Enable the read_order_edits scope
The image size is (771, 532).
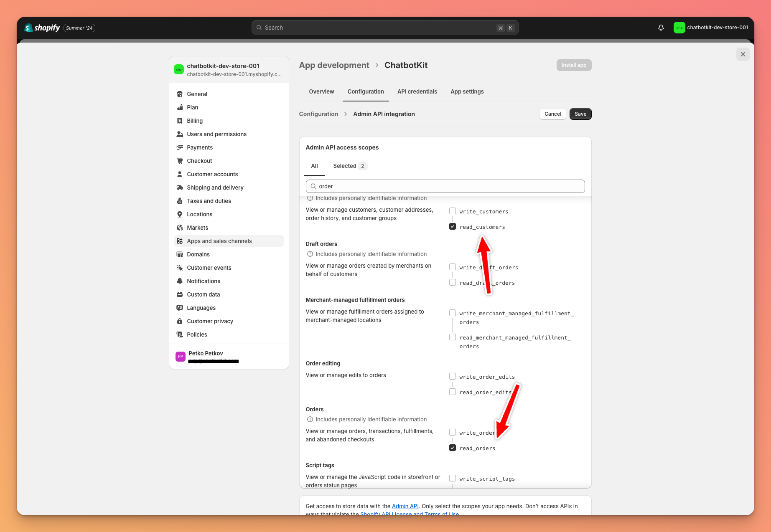[453, 392]
